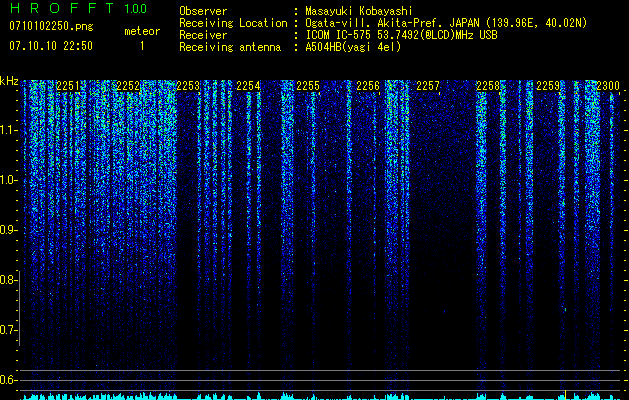629x400 pixels.
Task: Click the 0.6 kHz axis label
Action: [8, 380]
